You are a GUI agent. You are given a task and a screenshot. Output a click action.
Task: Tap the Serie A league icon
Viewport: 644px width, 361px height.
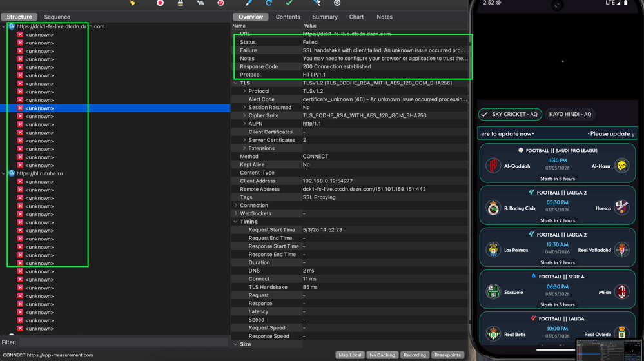534,277
